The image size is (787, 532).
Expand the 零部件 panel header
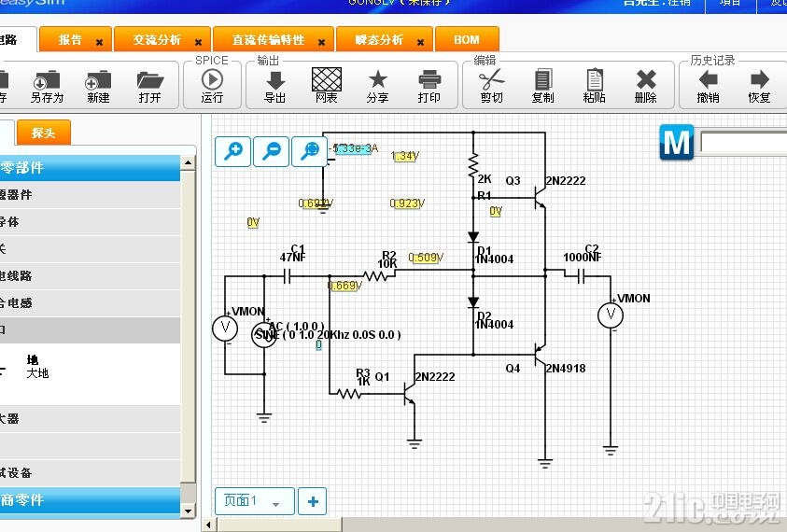[90, 168]
